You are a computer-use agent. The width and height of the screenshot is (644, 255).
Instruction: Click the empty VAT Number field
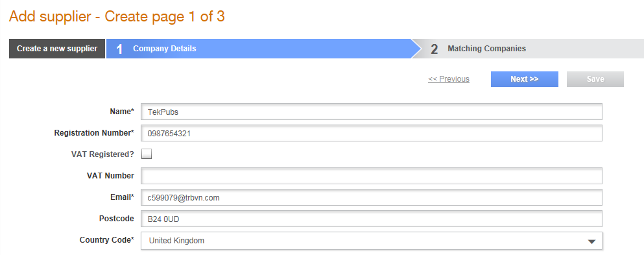371,176
